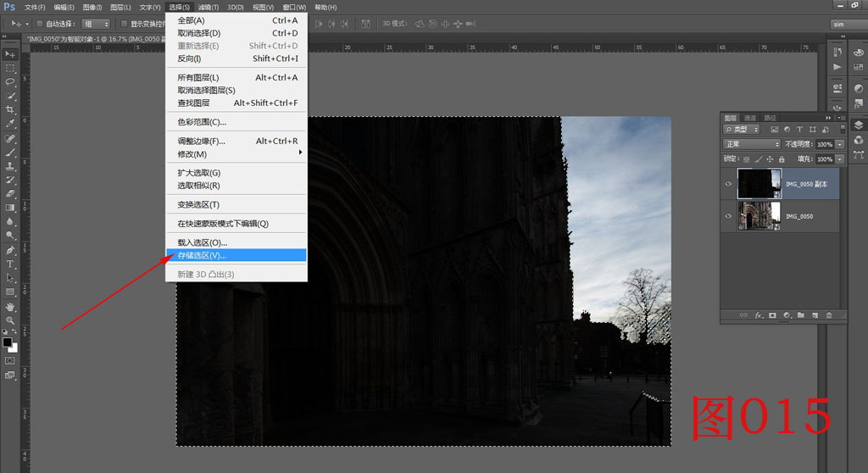Create a new layer
Image resolution: width=868 pixels, height=473 pixels.
pyautogui.click(x=815, y=315)
